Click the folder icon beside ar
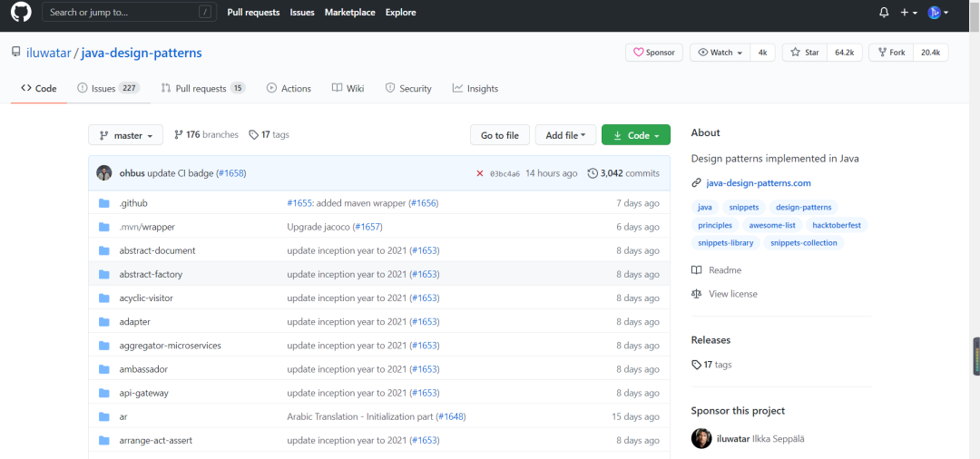980x459 pixels. click(103, 416)
